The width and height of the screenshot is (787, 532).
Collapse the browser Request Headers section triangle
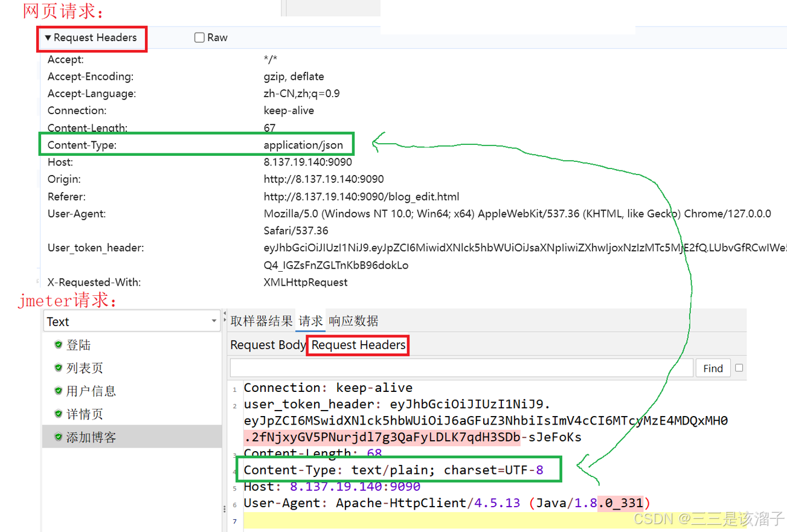tap(48, 38)
